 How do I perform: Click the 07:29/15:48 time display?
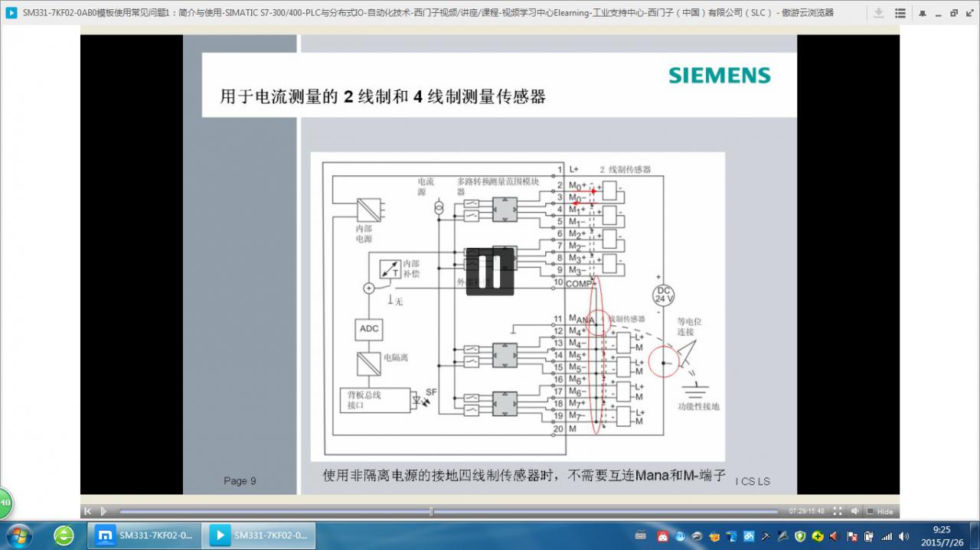pyautogui.click(x=806, y=511)
